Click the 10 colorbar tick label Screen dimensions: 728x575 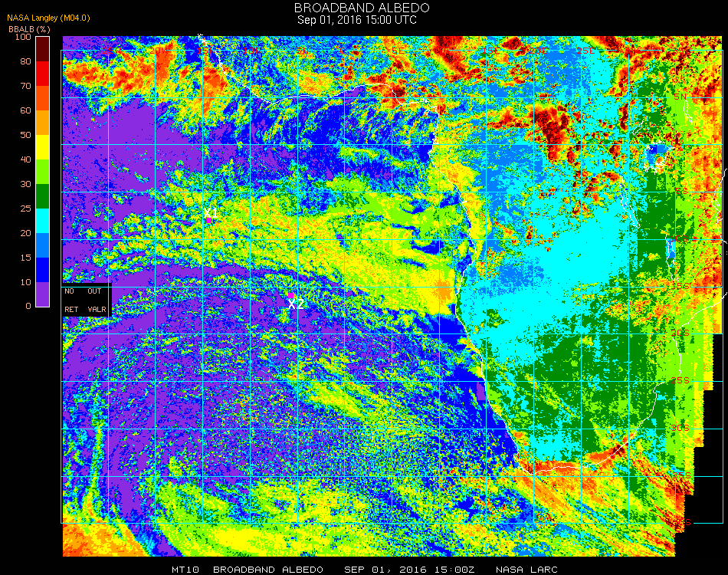tap(25, 282)
